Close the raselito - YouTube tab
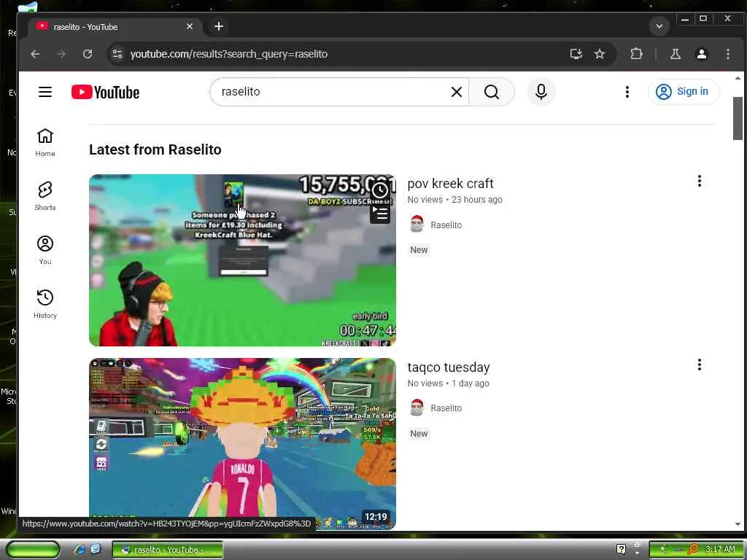Screen dimensions: 747x560 pos(190,27)
